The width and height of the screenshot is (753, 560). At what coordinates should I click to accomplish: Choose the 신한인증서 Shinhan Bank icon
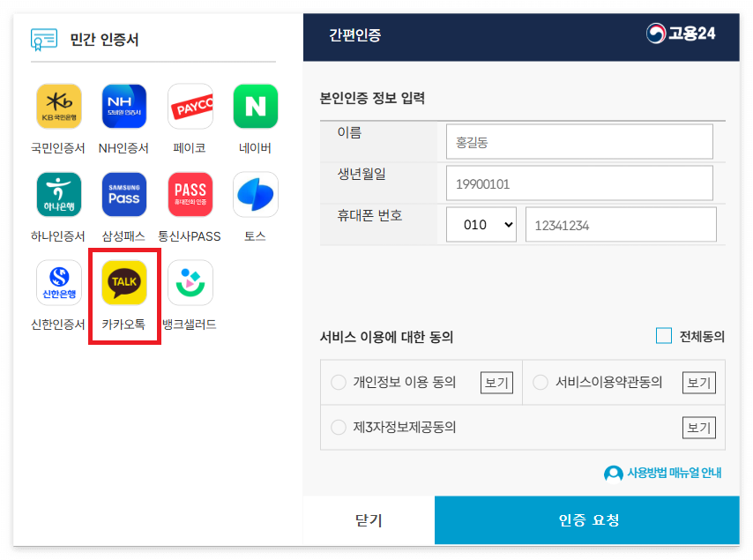tap(58, 282)
